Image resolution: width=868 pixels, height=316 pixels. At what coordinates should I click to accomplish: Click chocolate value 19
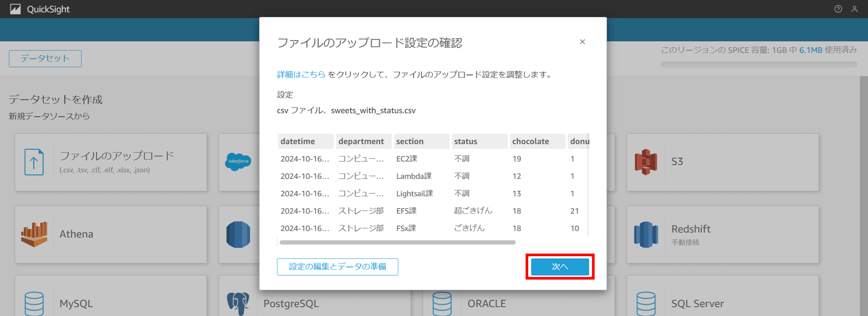(516, 159)
